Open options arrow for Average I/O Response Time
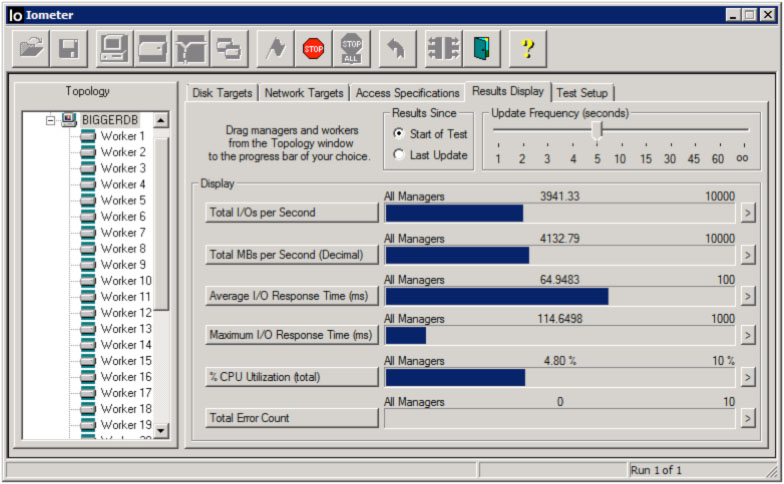Image resolution: width=784 pixels, height=484 pixels. click(748, 296)
